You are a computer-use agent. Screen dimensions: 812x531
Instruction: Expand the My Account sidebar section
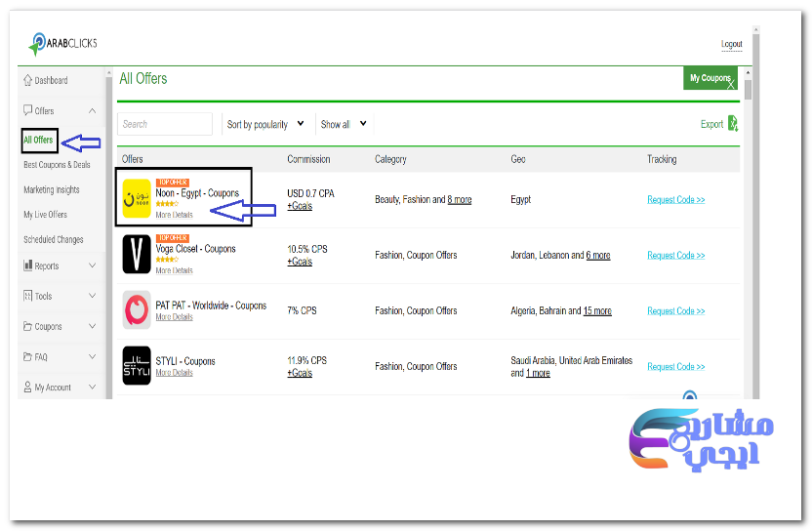pyautogui.click(x=92, y=387)
